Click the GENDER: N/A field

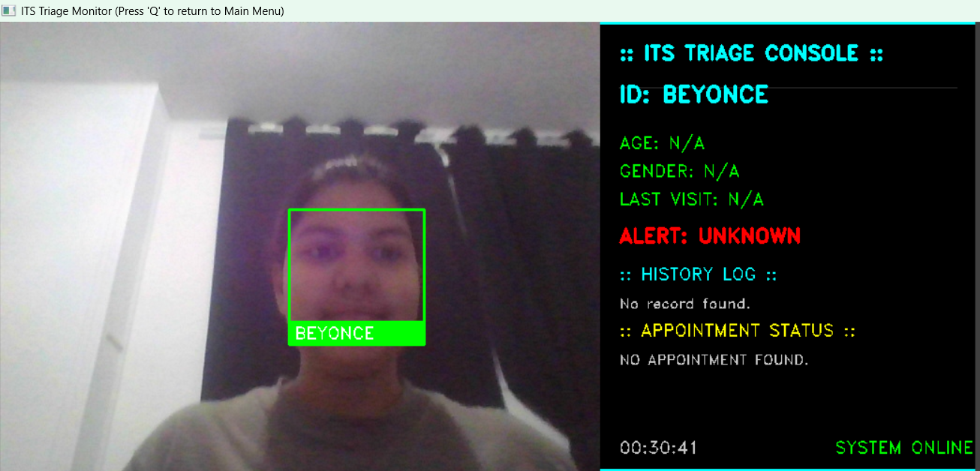tap(680, 171)
